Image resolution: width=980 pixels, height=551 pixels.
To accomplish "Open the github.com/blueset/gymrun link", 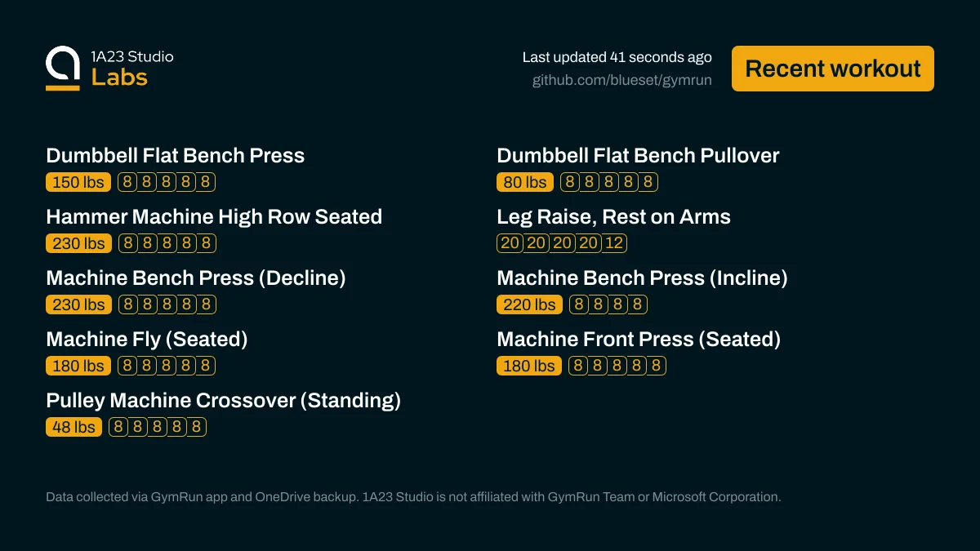I will pyautogui.click(x=621, y=80).
